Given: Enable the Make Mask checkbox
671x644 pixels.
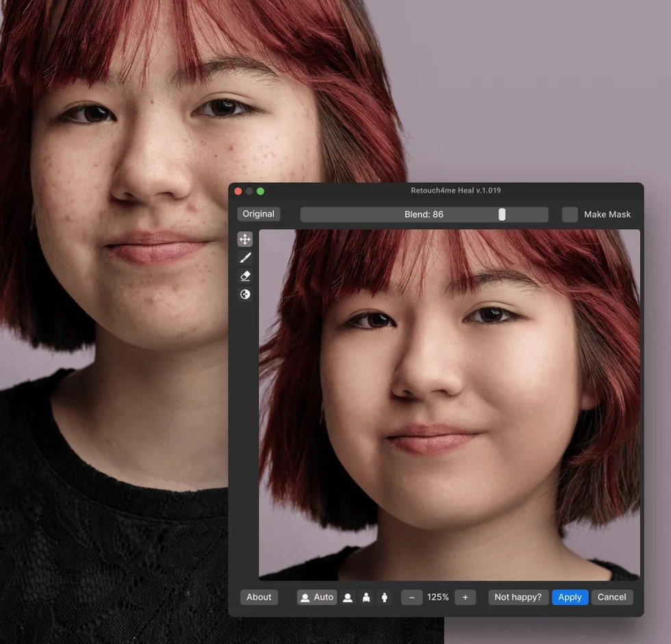Looking at the screenshot, I should coord(570,214).
